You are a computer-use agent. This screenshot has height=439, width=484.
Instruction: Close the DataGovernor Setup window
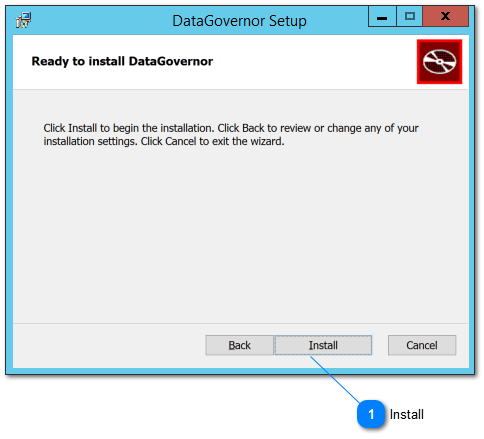tap(445, 16)
